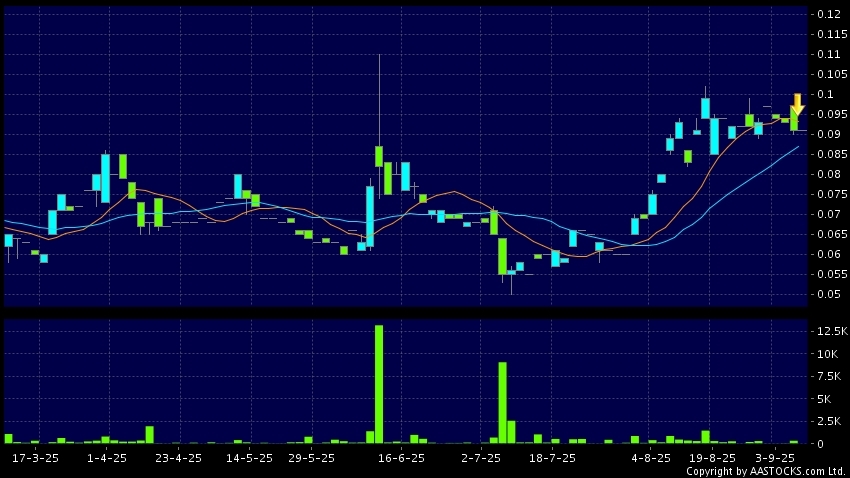The image size is (850, 478).
Task: Click the 14-5-25 date label
Action: click(249, 458)
